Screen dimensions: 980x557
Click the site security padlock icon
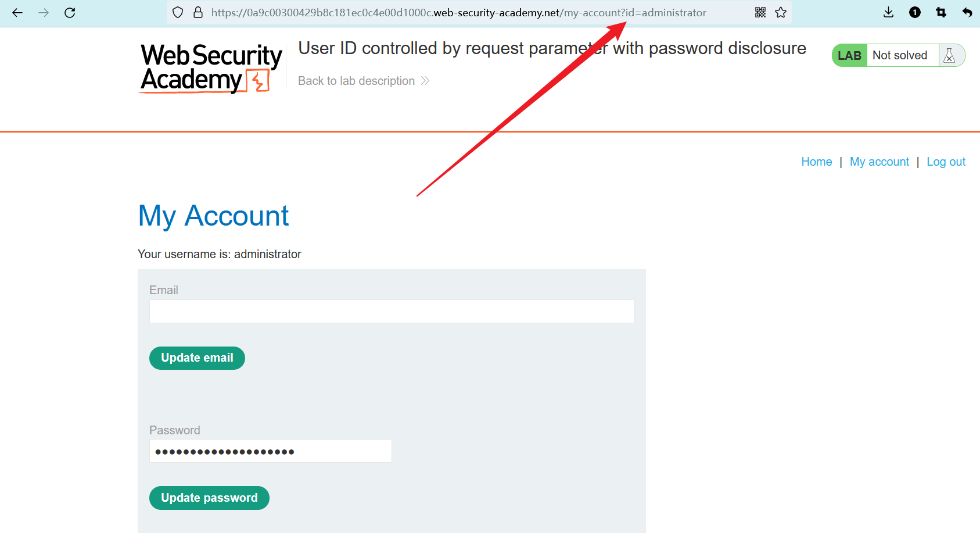coord(198,13)
